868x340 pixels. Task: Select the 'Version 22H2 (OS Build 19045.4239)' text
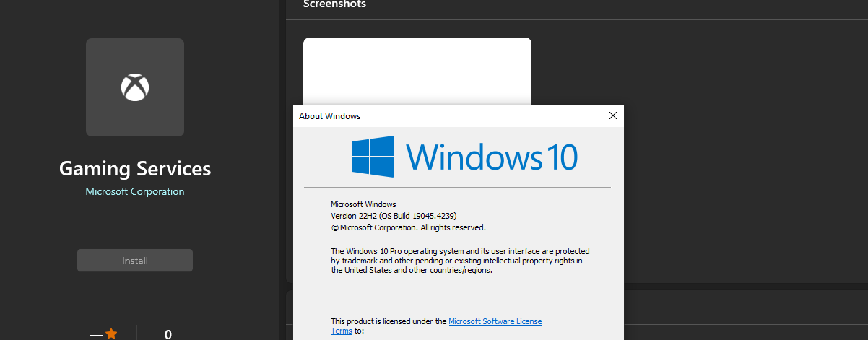pos(394,216)
